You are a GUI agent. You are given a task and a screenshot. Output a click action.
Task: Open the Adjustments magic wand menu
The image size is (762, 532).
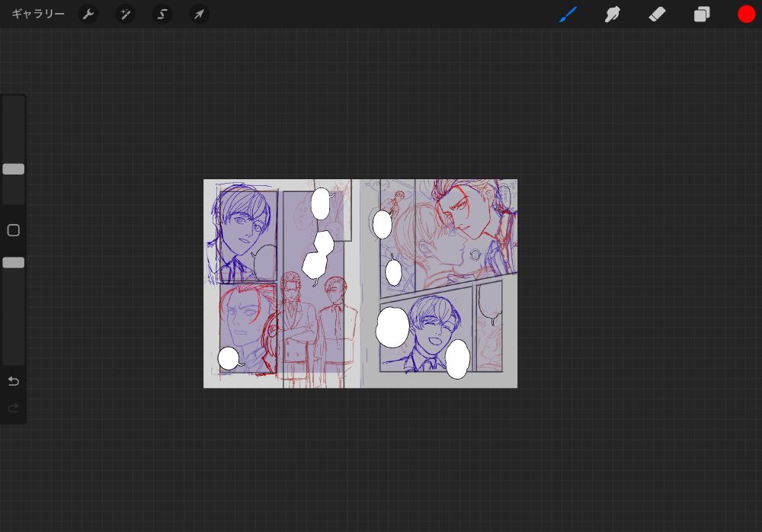pos(126,14)
